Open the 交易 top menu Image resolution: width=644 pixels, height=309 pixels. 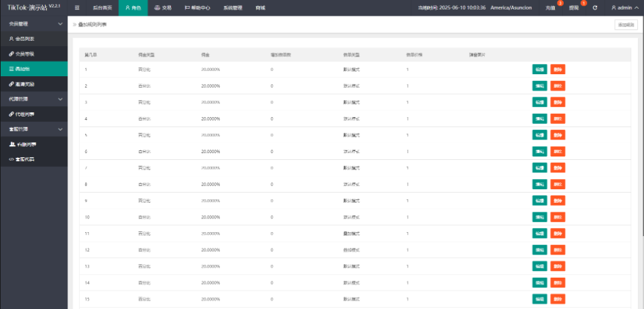tap(163, 7)
